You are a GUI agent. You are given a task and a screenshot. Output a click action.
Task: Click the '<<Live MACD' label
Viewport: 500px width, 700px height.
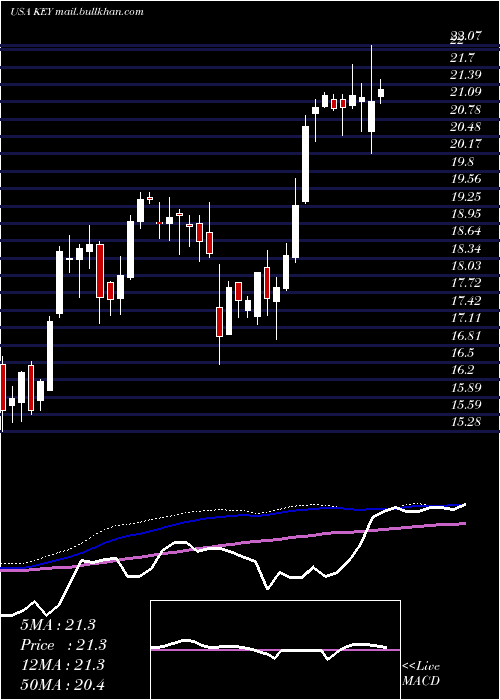(421, 674)
